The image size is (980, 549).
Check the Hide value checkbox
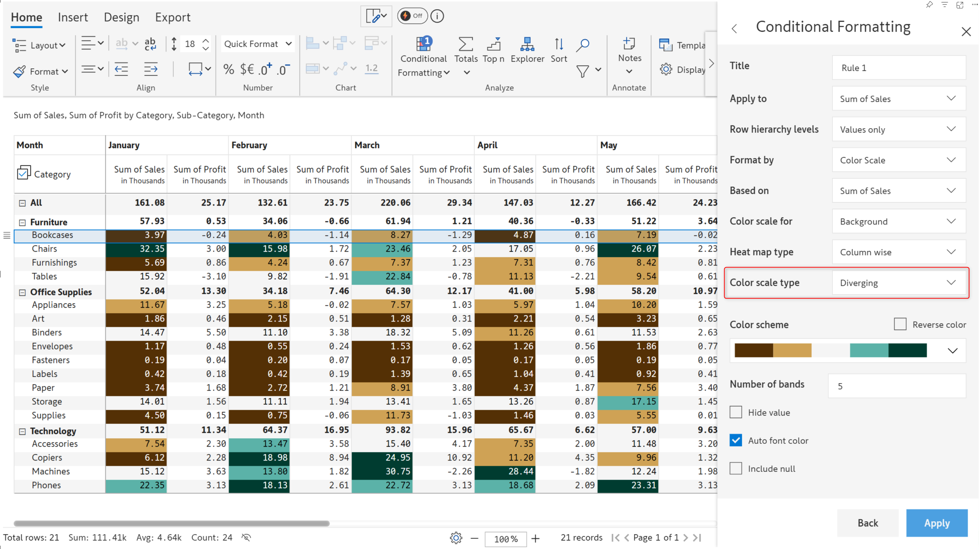pyautogui.click(x=735, y=412)
